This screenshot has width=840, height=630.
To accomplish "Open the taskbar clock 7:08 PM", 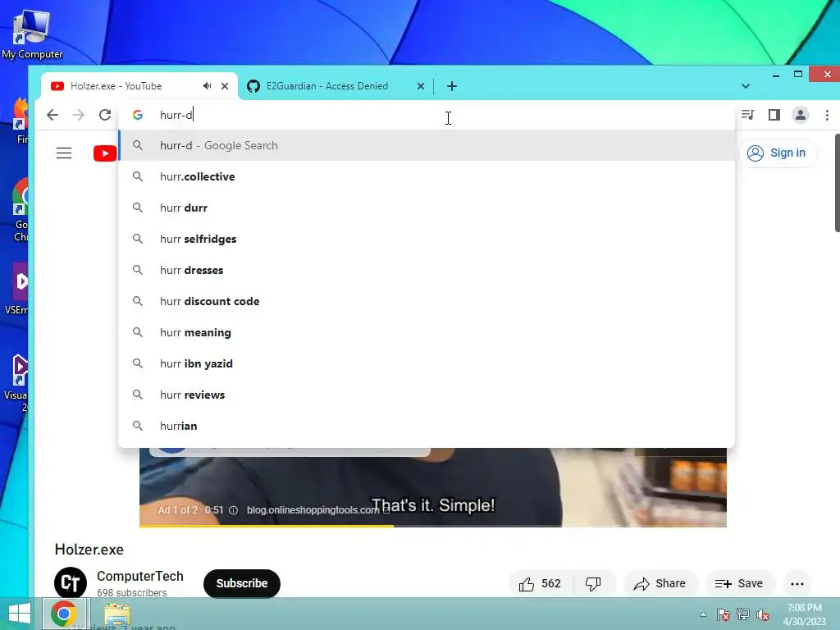I will (805, 614).
